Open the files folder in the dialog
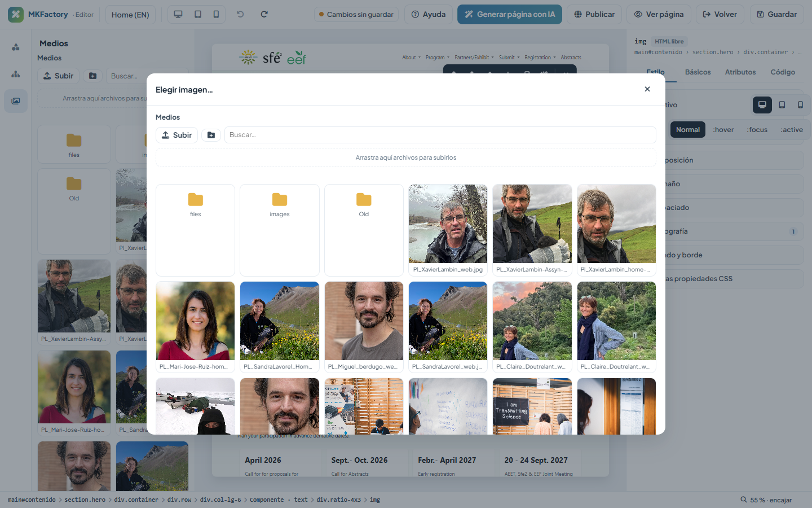This screenshot has height=508, width=812. click(x=195, y=230)
